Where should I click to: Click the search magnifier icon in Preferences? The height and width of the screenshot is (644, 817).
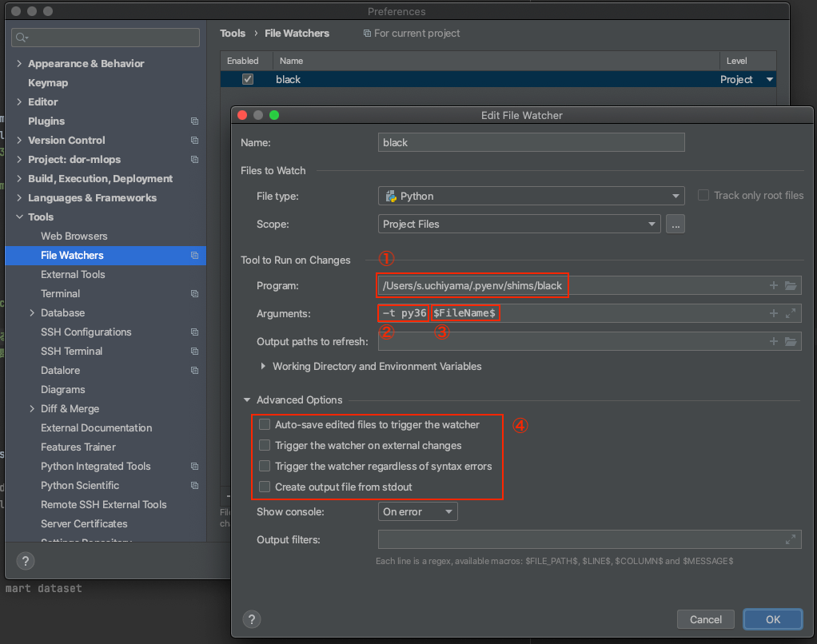click(22, 38)
